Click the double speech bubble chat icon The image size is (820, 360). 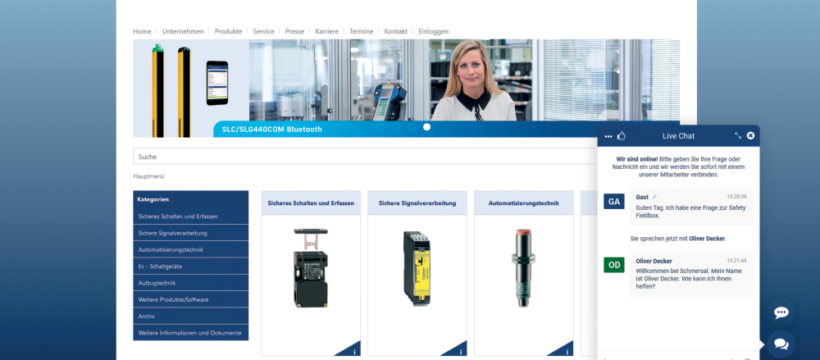pyautogui.click(x=781, y=344)
